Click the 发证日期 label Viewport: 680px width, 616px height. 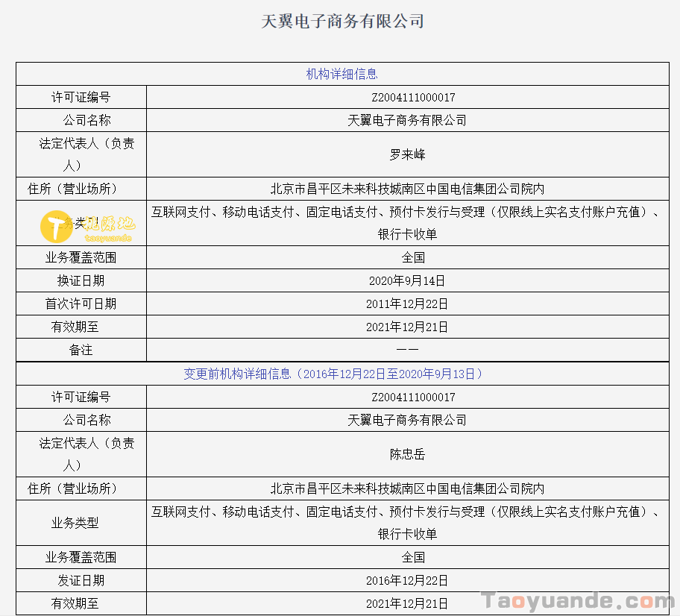pyautogui.click(x=81, y=580)
